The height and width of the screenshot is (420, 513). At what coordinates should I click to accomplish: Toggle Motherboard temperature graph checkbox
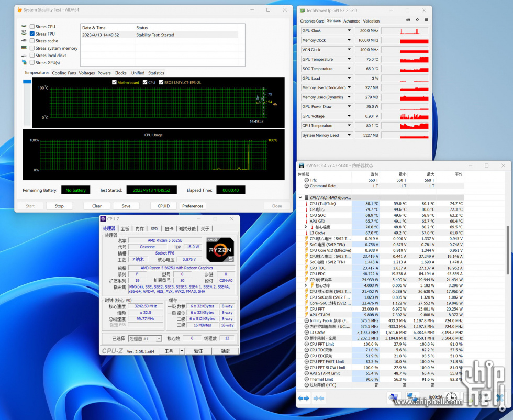pyautogui.click(x=114, y=83)
